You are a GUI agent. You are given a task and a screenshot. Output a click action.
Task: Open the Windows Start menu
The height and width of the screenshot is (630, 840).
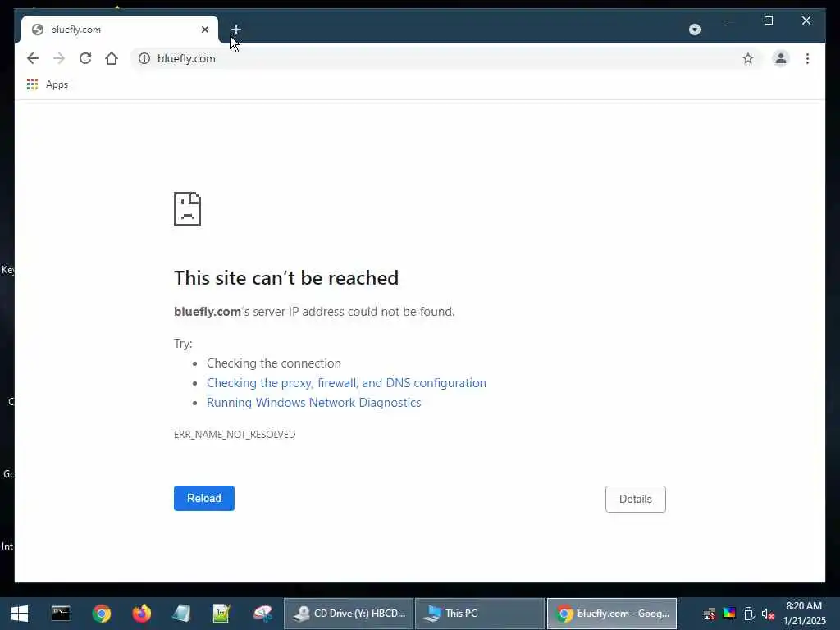coord(20,614)
